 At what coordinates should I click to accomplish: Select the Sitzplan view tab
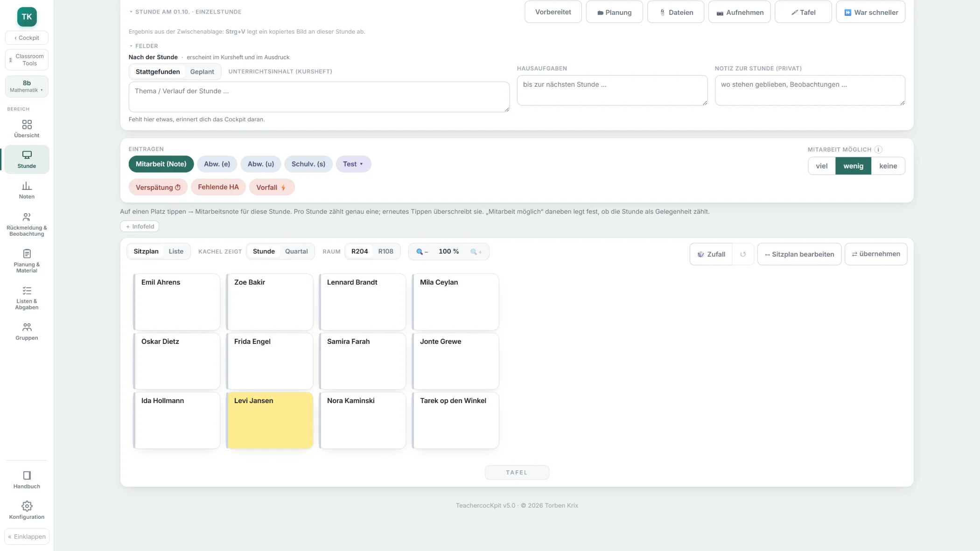coord(146,251)
